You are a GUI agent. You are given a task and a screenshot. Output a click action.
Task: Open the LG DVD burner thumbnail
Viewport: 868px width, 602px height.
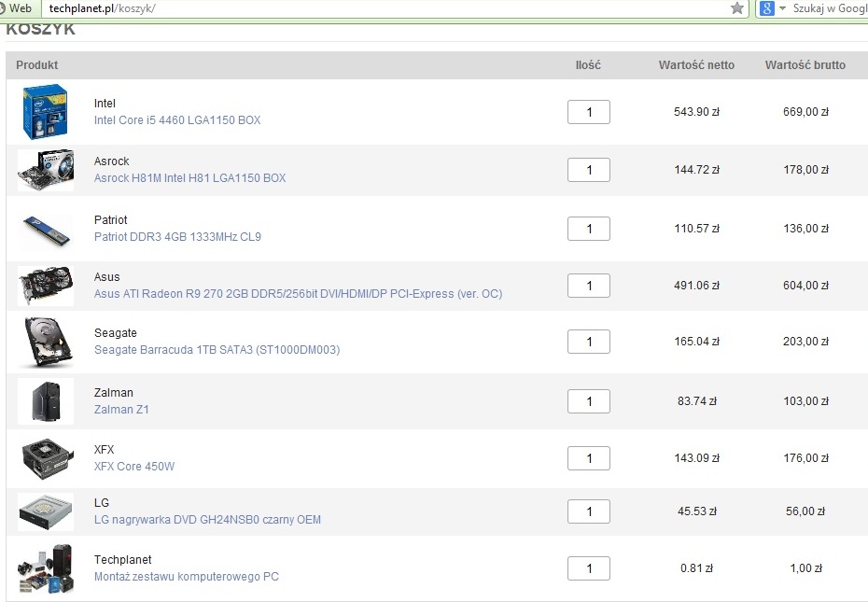[46, 511]
